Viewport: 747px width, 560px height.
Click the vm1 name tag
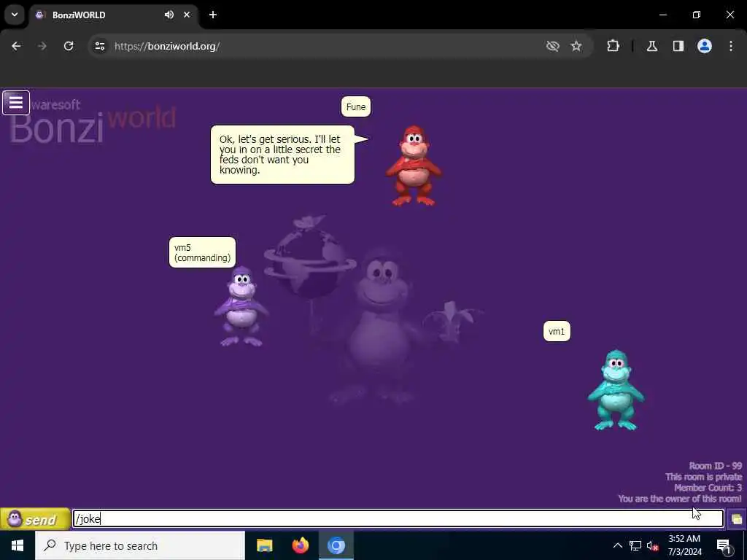tap(557, 332)
